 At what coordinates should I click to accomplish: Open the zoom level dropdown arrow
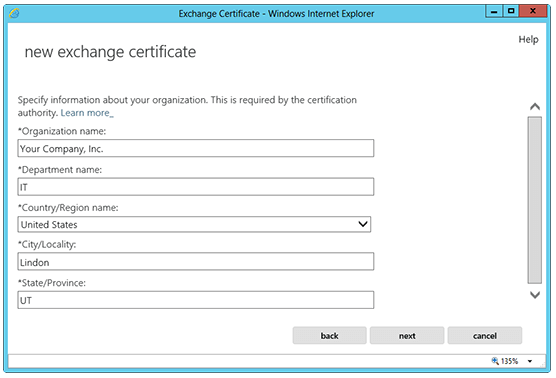click(x=530, y=361)
